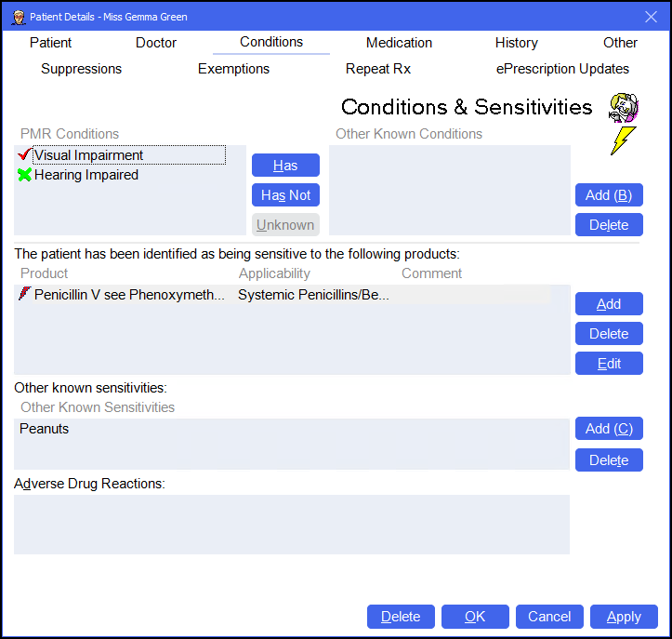Switch to the Medication tab

pos(399,43)
